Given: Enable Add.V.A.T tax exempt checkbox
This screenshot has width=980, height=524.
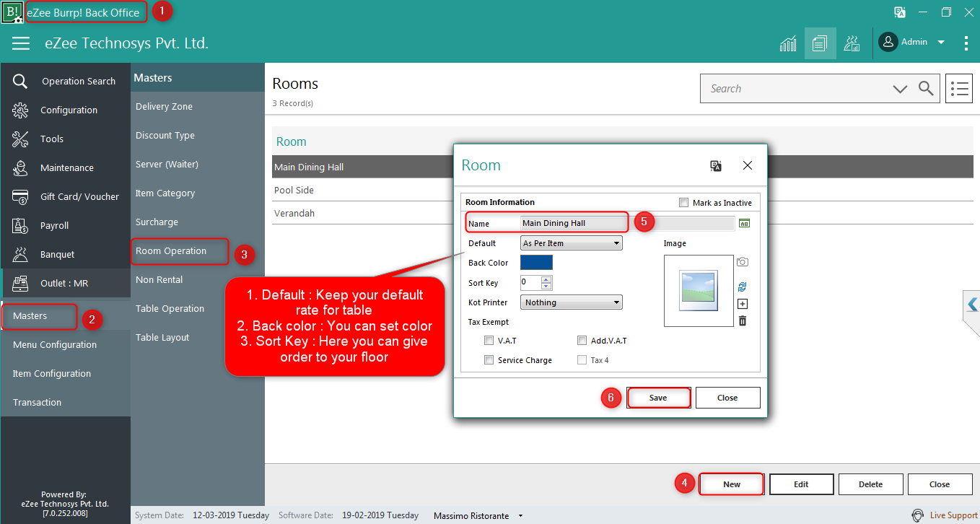Looking at the screenshot, I should pyautogui.click(x=582, y=341).
